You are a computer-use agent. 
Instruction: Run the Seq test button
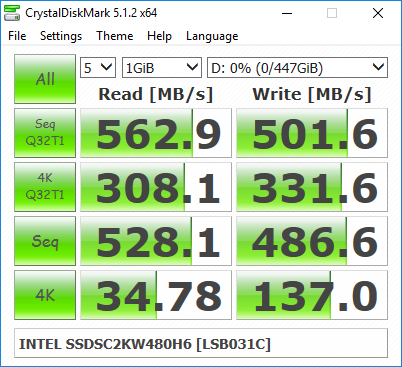point(45,241)
